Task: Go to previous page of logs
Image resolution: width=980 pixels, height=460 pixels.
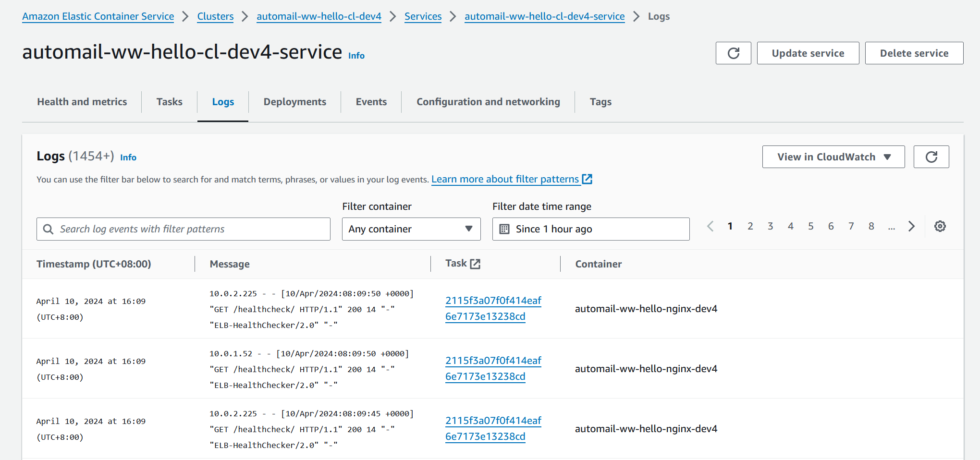Action: click(710, 226)
